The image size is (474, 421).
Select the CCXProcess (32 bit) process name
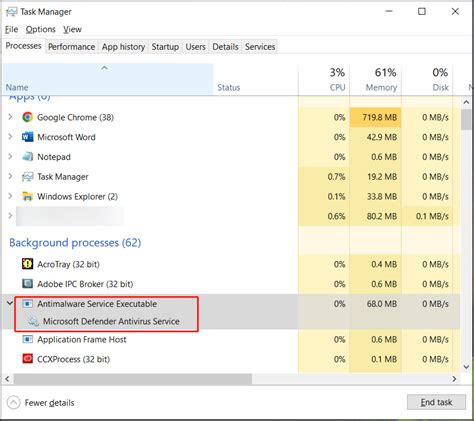(x=73, y=359)
